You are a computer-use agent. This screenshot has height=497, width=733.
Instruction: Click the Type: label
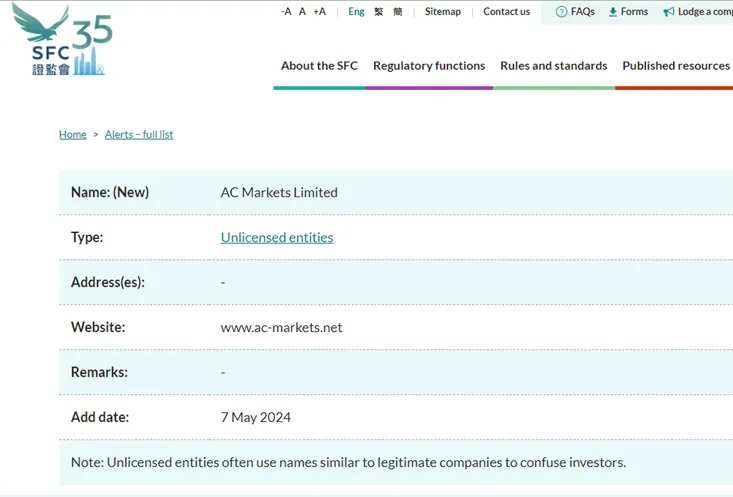pos(87,238)
